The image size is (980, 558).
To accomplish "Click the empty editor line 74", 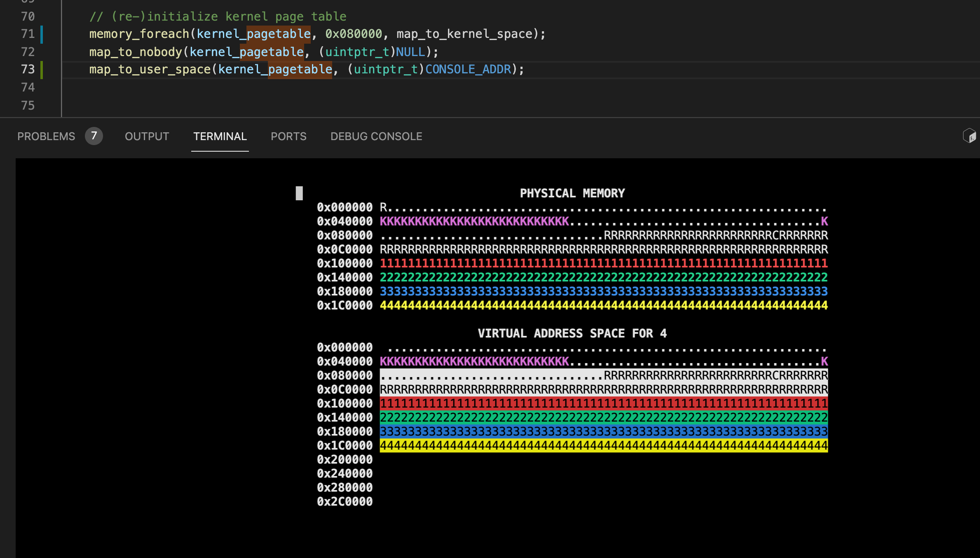I will [x=288, y=87].
